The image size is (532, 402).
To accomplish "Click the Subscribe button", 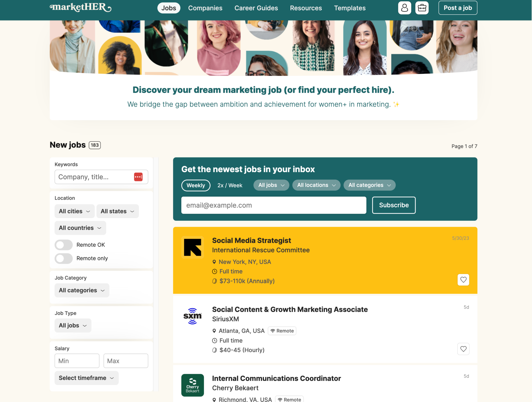I will tap(394, 205).
